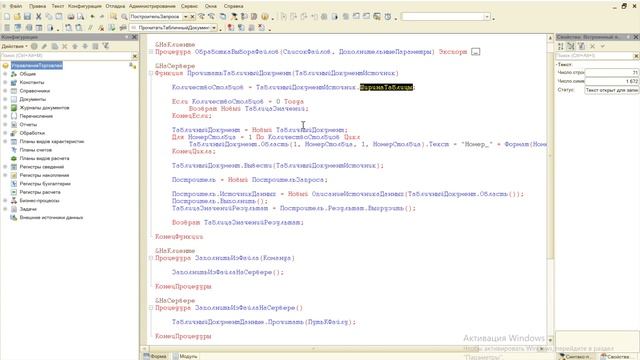Open the Действия dropdown menu
640x360 pixels.
[14, 46]
